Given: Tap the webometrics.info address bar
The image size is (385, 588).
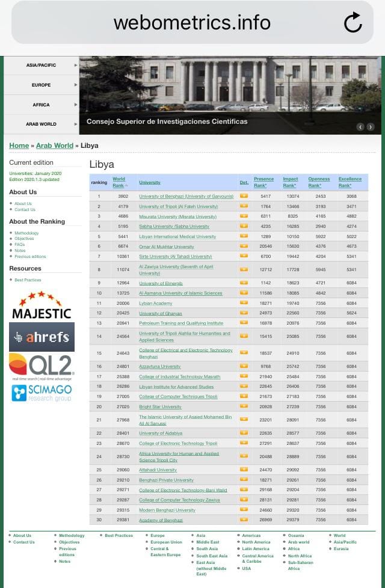Looking at the screenshot, I should coord(192,22).
